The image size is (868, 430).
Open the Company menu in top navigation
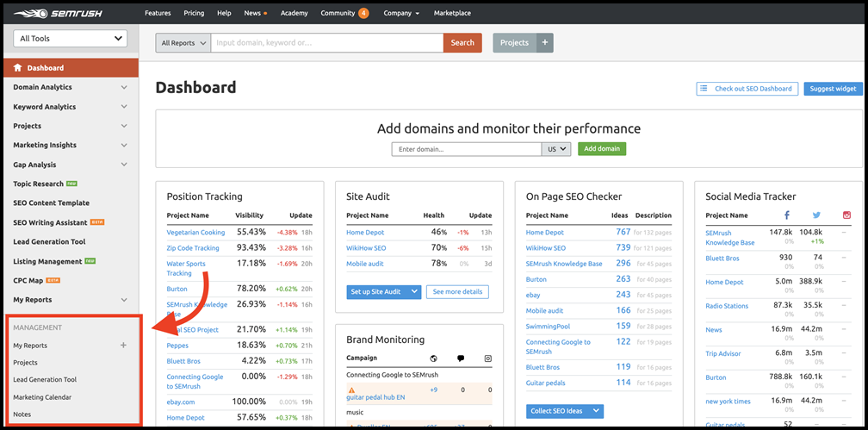(x=401, y=13)
